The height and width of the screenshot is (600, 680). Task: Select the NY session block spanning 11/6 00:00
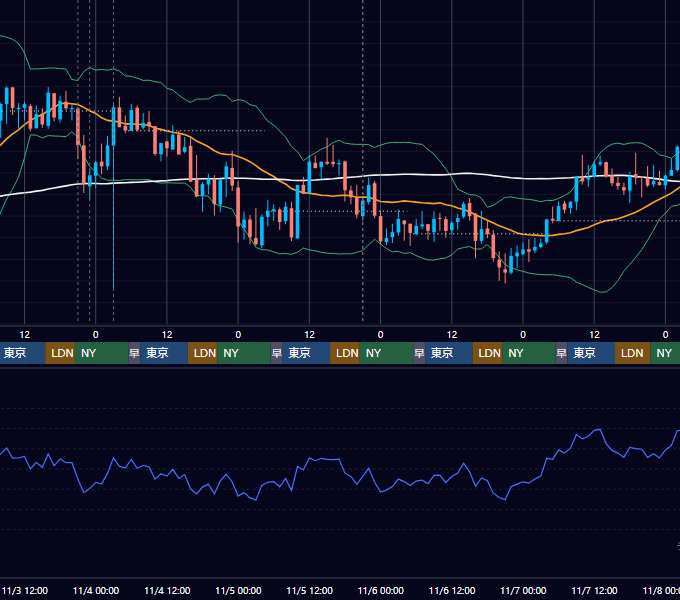click(x=386, y=353)
